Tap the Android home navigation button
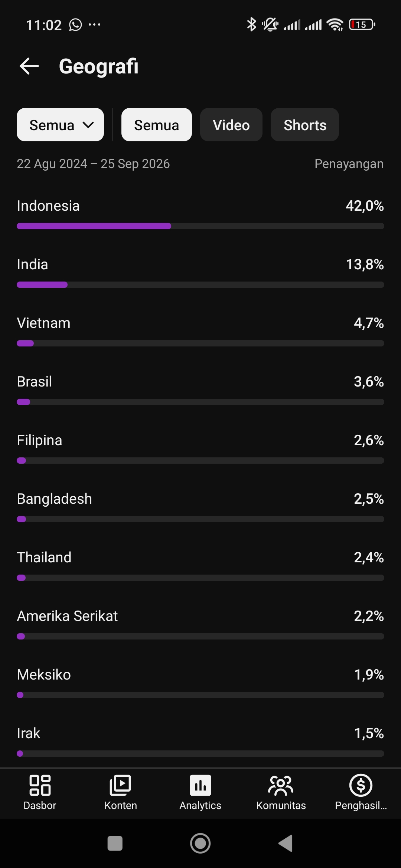401x868 pixels. tap(200, 843)
